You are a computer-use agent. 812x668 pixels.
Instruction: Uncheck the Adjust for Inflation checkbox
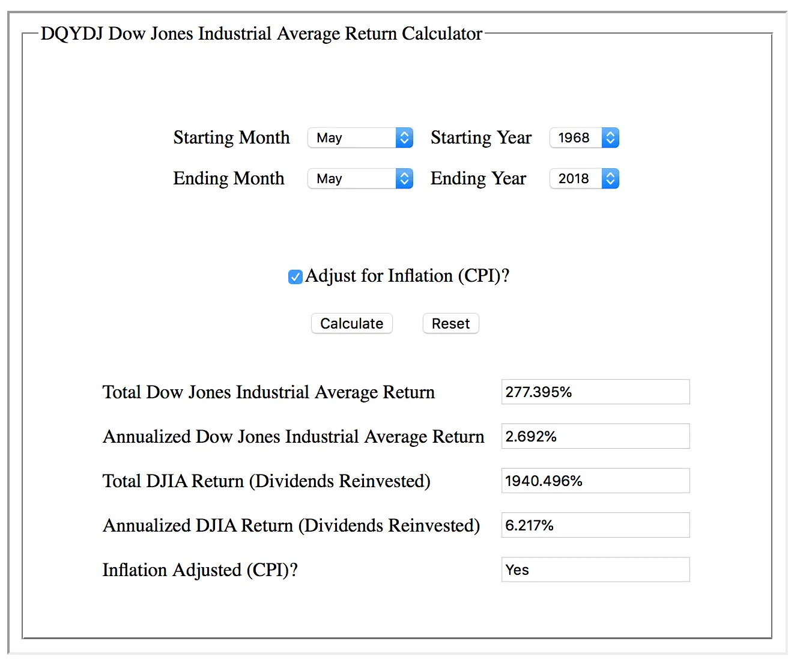point(295,277)
